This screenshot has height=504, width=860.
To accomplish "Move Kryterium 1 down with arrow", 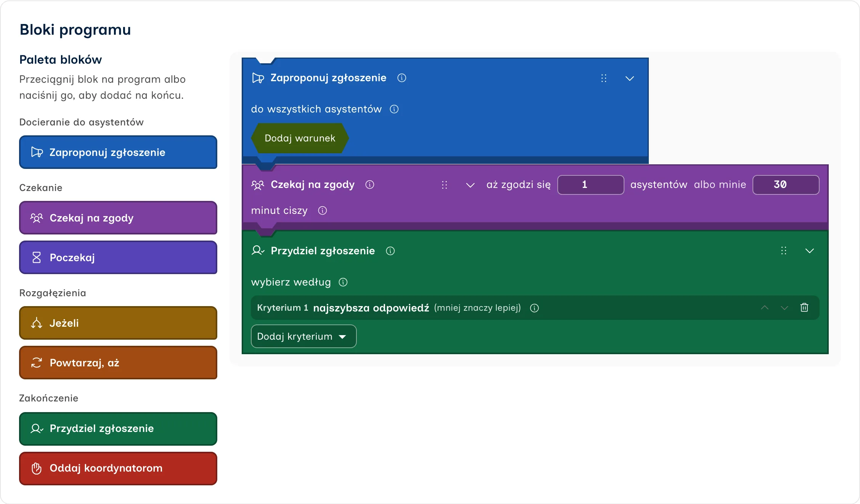I will pos(785,307).
